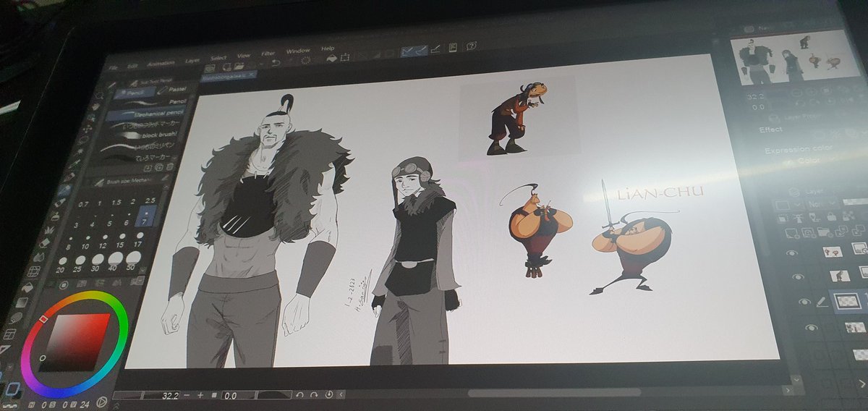Select brush size 30

pos(96,264)
